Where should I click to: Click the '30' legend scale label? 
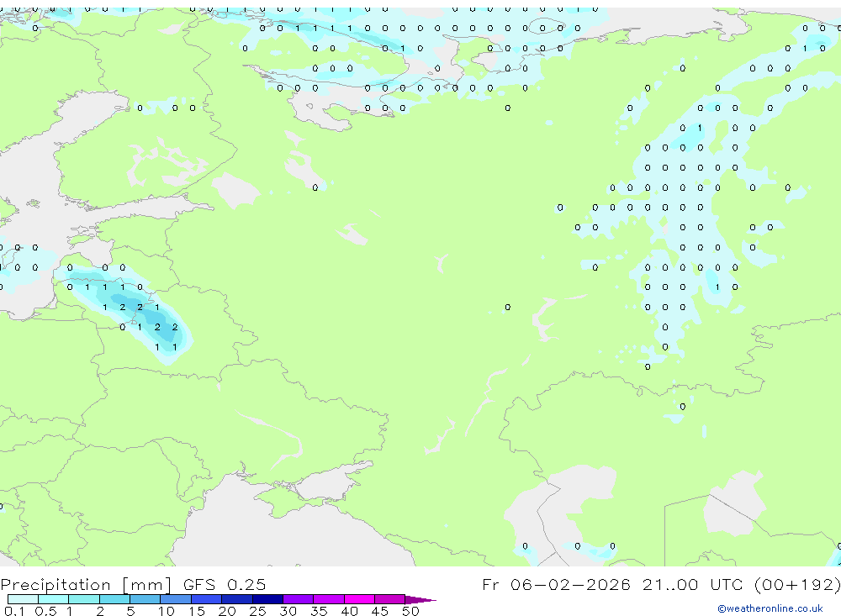click(x=288, y=611)
